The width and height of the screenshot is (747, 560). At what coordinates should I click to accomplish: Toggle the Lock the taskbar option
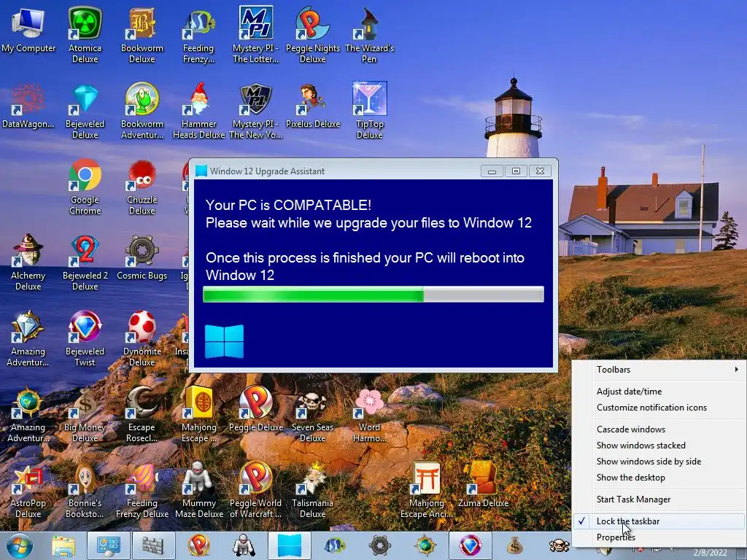(x=659, y=521)
